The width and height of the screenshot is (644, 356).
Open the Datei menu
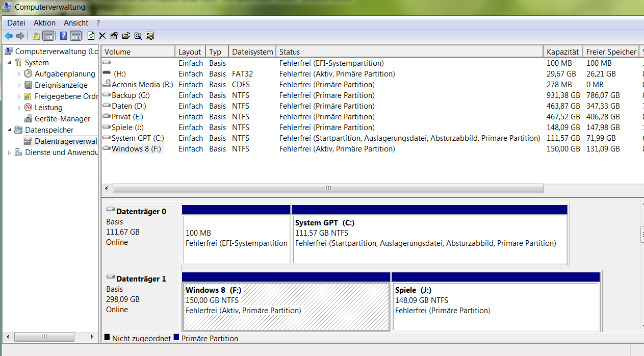(x=16, y=23)
